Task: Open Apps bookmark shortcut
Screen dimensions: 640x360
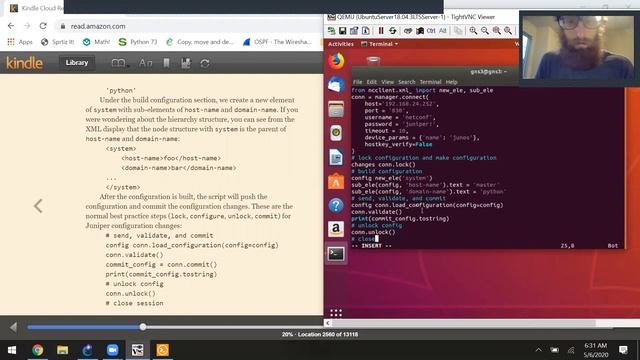Action: (x=20, y=42)
